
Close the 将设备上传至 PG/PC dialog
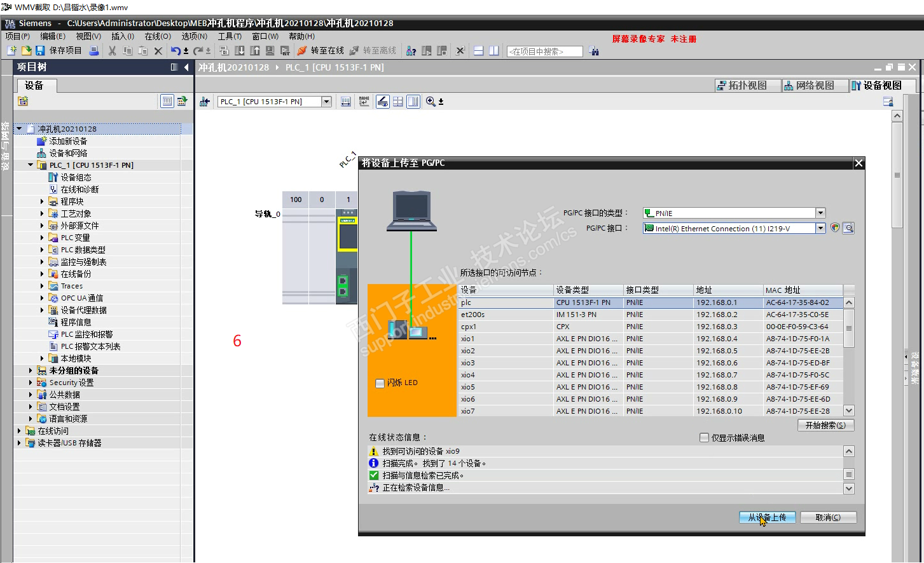(858, 163)
